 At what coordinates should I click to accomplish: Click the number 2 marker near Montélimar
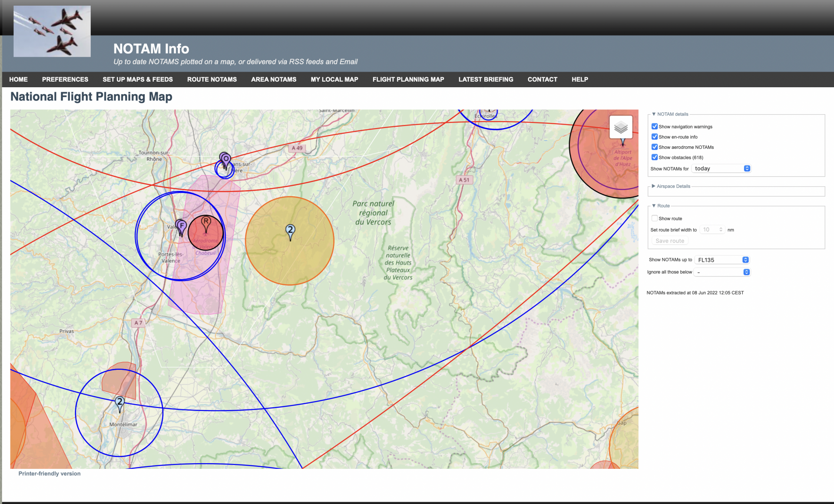tap(119, 404)
